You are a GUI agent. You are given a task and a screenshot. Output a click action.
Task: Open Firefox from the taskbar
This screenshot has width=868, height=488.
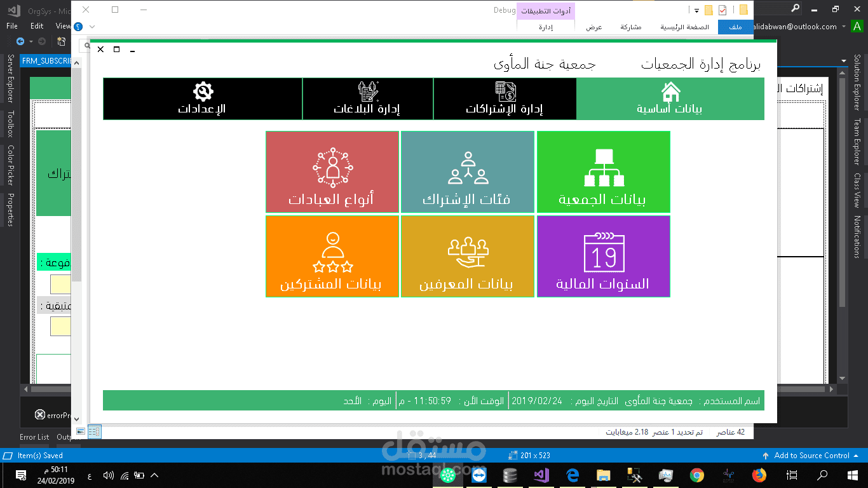[x=759, y=475]
